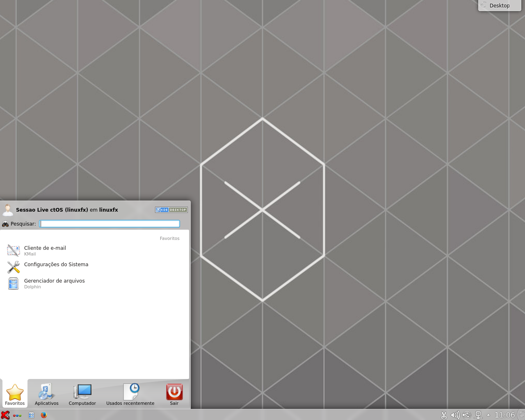Open the Kickoff launcher in the taskbar

(x=5, y=415)
